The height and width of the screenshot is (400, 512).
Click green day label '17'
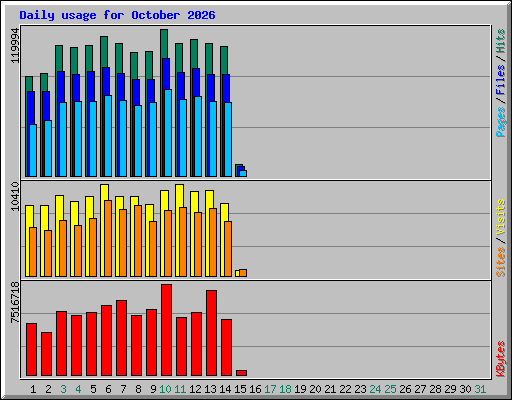point(270,389)
